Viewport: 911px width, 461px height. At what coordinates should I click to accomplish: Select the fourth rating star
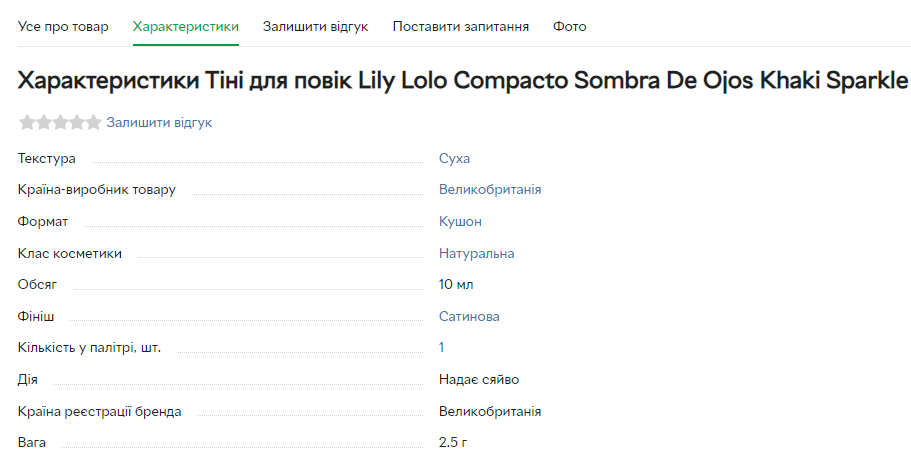click(x=77, y=123)
